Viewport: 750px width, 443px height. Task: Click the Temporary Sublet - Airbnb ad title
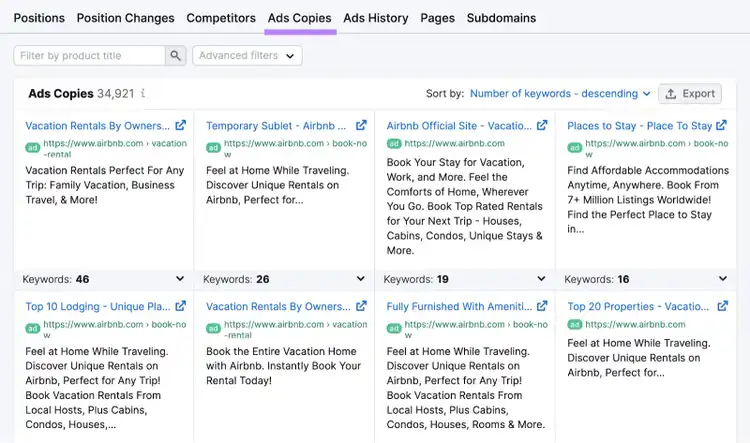point(276,126)
